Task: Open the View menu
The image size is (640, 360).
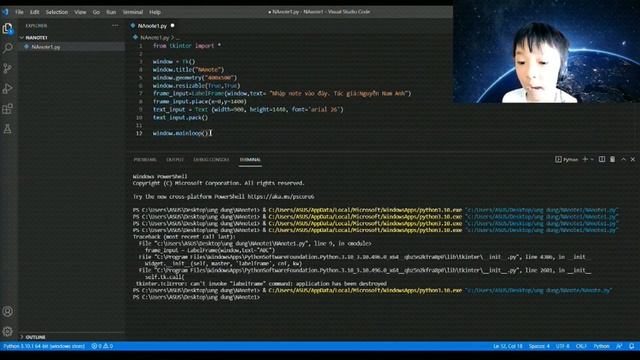Action: (x=80, y=12)
